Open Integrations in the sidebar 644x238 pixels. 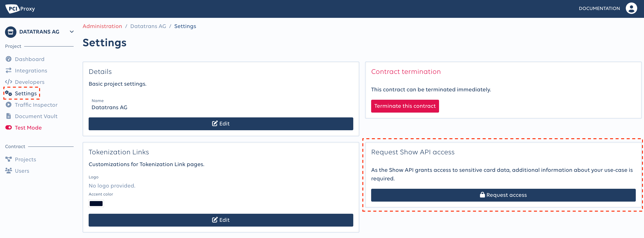[31, 71]
